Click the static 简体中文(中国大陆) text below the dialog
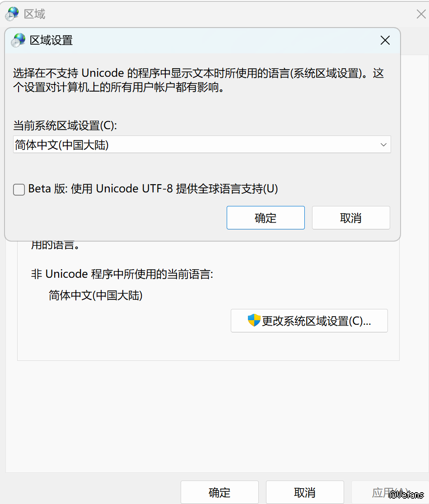This screenshot has height=504, width=429. 95,296
